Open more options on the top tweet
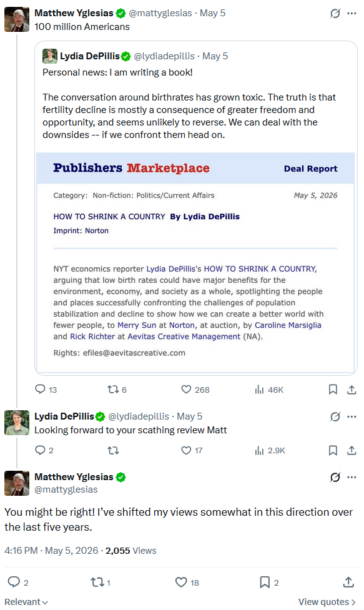This screenshot has width=364, height=610. (352, 13)
